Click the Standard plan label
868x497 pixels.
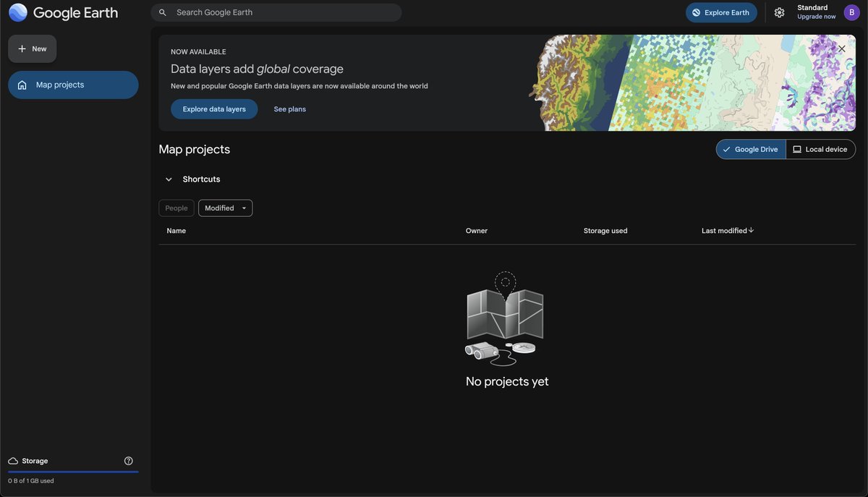click(812, 8)
